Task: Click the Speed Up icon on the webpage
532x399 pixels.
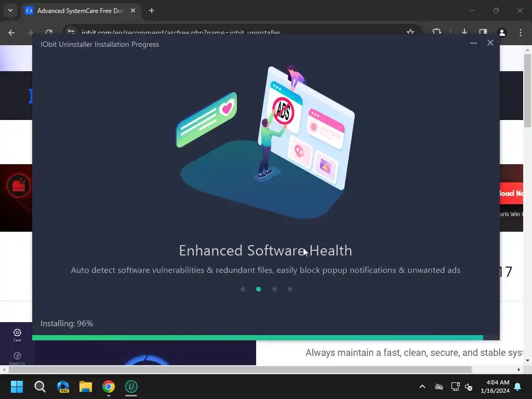Action: point(17,358)
